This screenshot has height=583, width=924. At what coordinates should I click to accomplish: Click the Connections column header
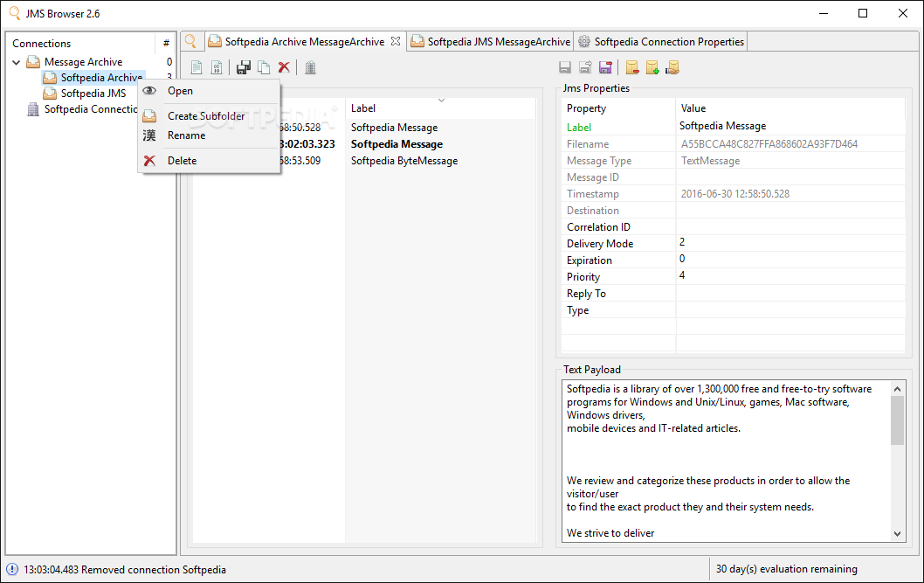[x=81, y=44]
